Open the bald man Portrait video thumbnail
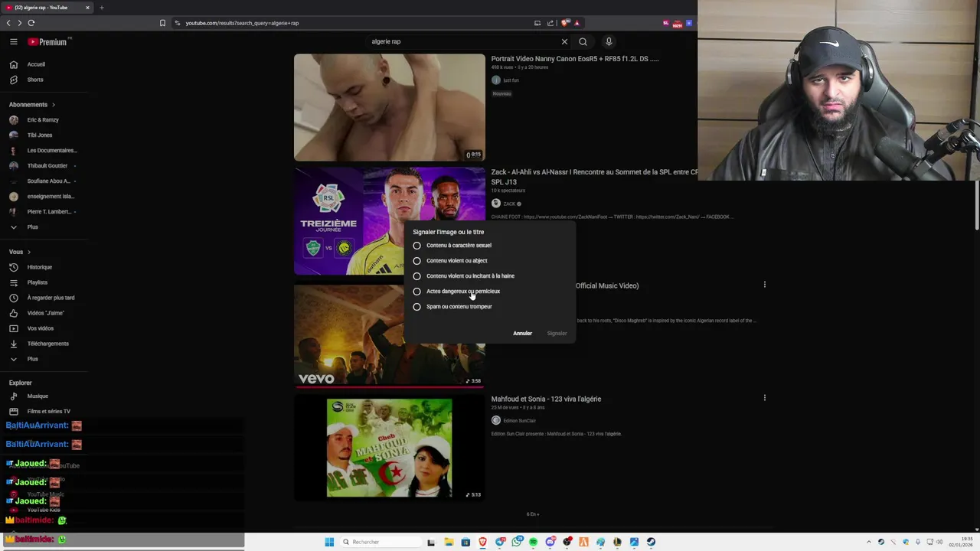 (389, 107)
